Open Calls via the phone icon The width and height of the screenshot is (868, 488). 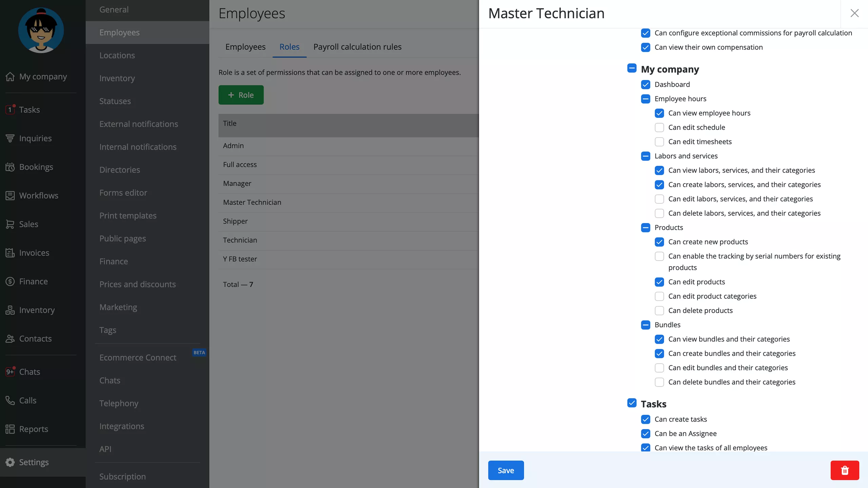pos(10,401)
